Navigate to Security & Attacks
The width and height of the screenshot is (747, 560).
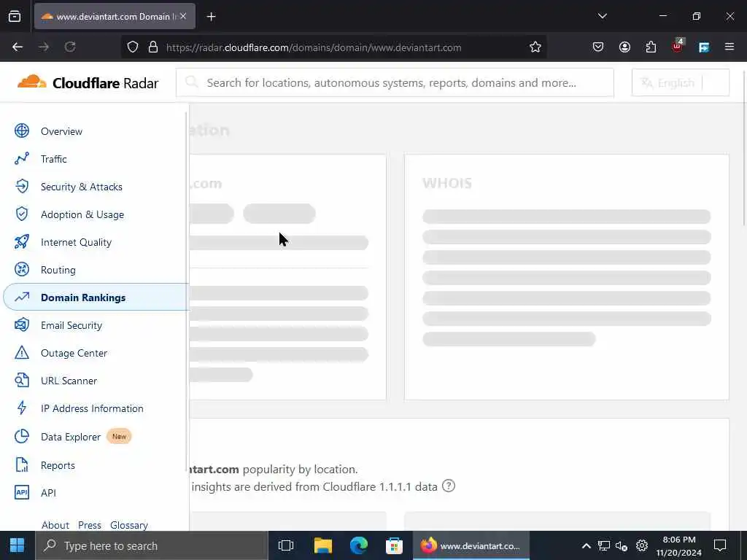tap(82, 187)
